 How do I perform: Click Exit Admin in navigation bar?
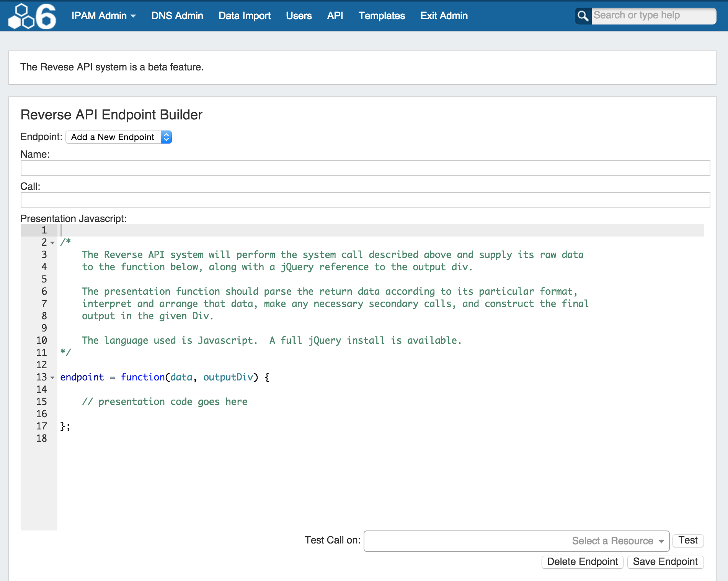point(444,16)
